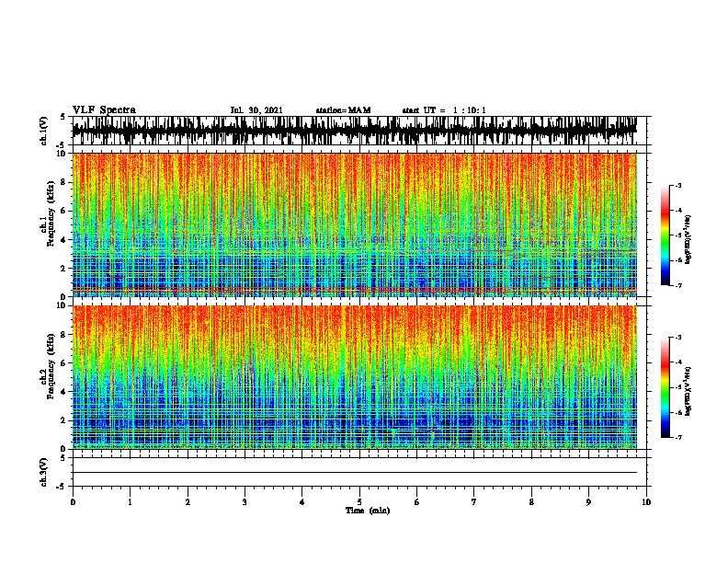This screenshot has height=563, width=728.
Task: Click time axis tick label '9'
Action: pyautogui.click(x=588, y=502)
